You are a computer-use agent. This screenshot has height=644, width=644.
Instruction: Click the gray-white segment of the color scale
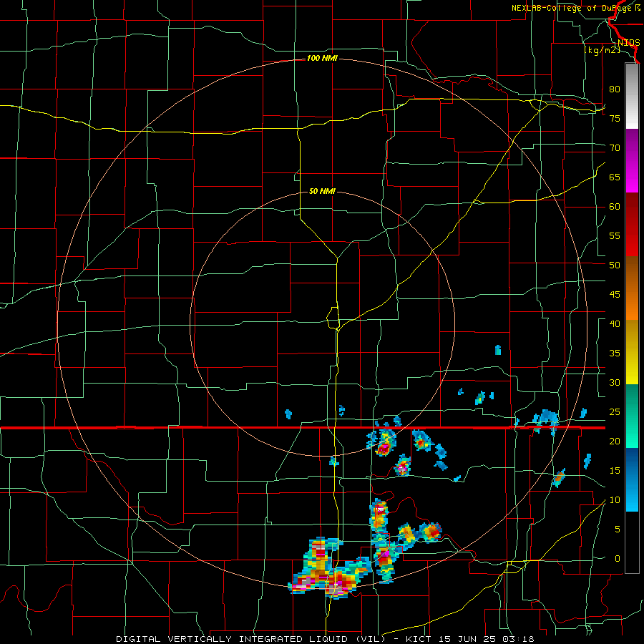pyautogui.click(x=632, y=96)
